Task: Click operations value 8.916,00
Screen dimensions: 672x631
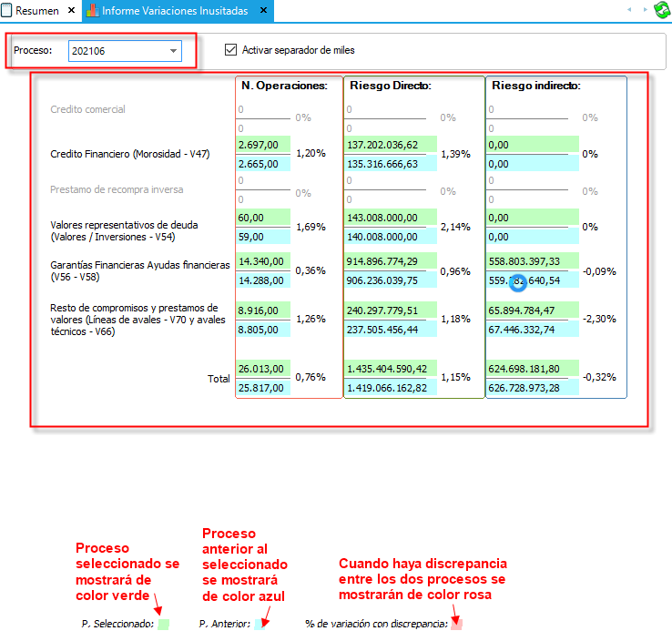Action: pyautogui.click(x=263, y=310)
